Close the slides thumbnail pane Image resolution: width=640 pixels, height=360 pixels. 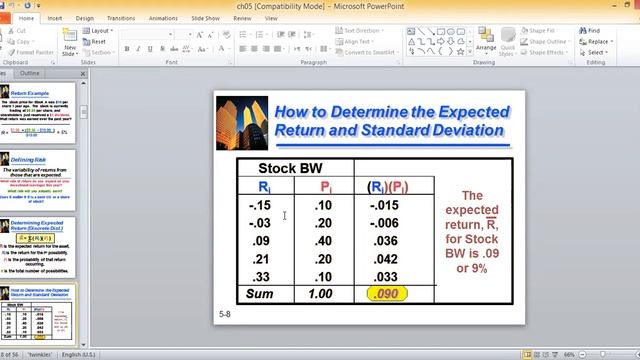point(83,74)
